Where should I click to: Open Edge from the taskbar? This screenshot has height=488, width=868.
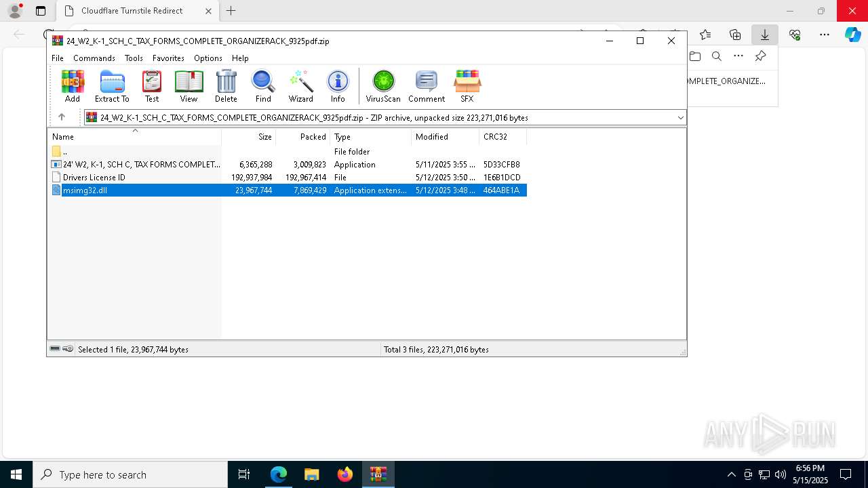click(x=279, y=474)
